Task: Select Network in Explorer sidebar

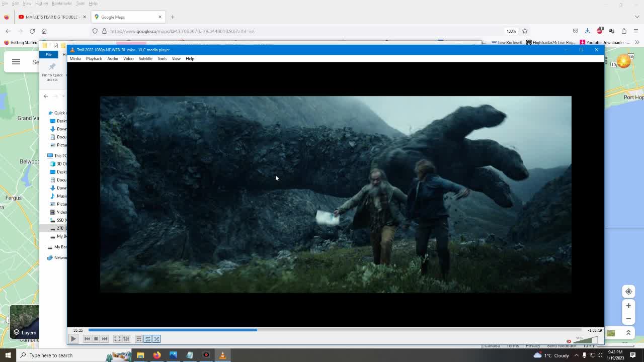Action: point(57,257)
